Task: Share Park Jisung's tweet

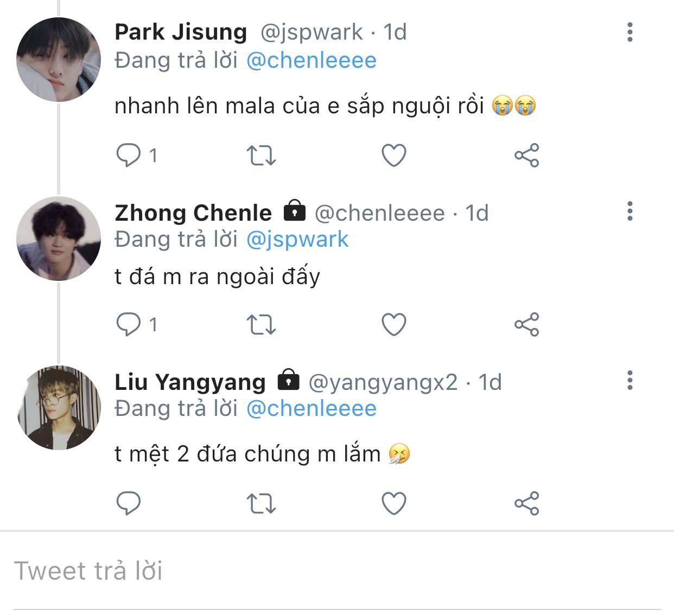Action: [526, 156]
